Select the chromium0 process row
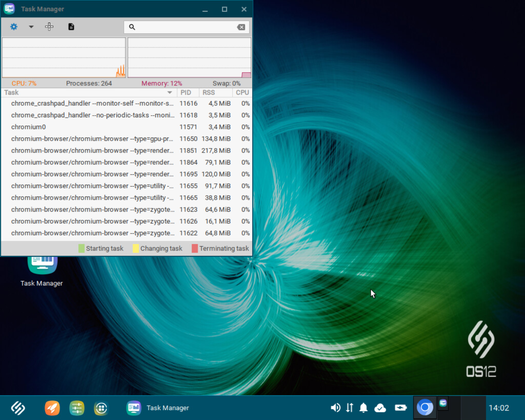This screenshot has width=525, height=420. pyautogui.click(x=29, y=127)
